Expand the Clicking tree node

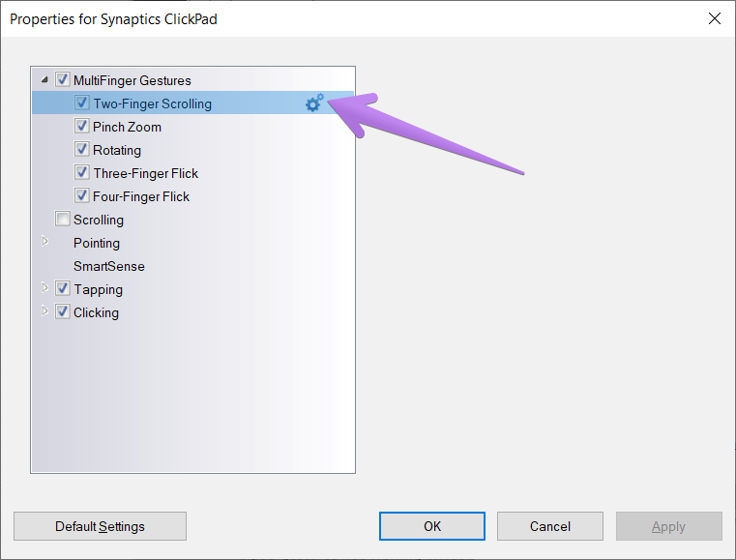click(44, 312)
